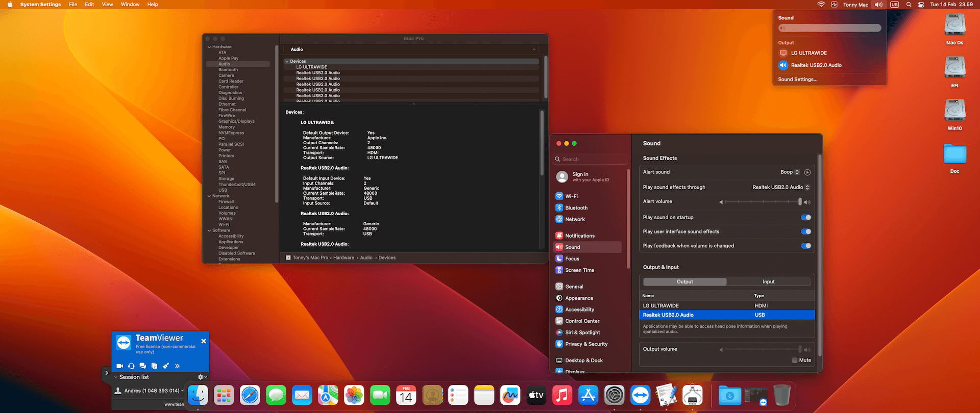The width and height of the screenshot is (980, 413).
Task: Change Play sound effects through device
Action: point(780,188)
